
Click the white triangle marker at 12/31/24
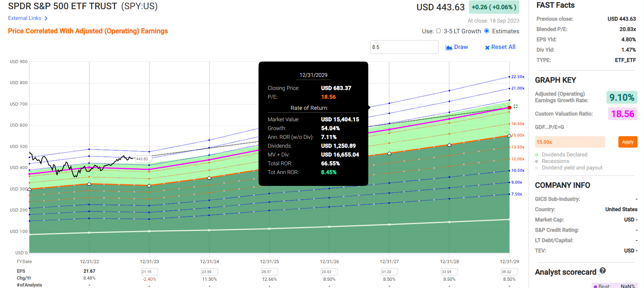(x=209, y=177)
